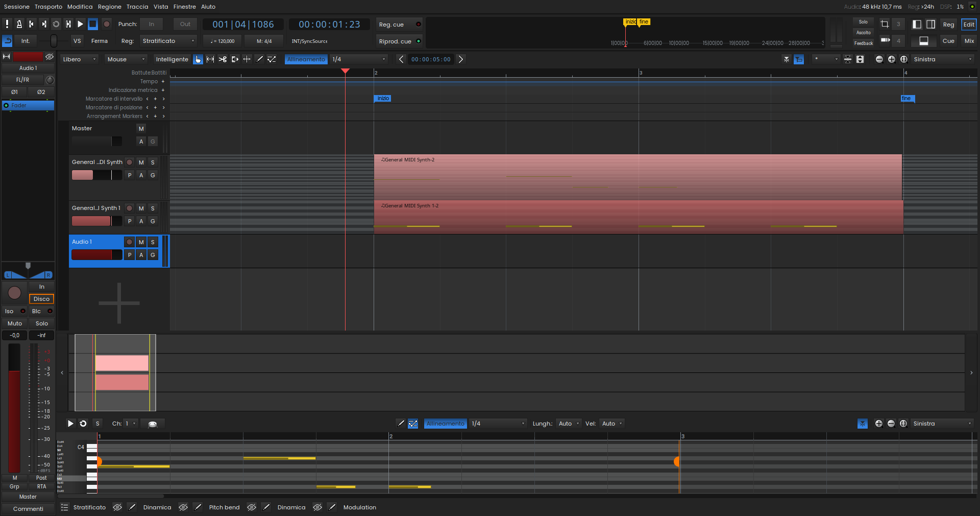The width and height of the screenshot is (980, 516).
Task: Select the Range selection tool
Action: coord(210,59)
